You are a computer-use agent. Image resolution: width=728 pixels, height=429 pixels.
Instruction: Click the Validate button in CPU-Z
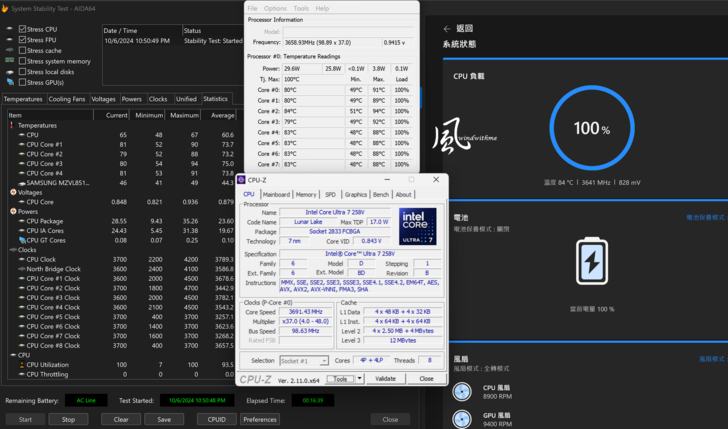(x=385, y=379)
